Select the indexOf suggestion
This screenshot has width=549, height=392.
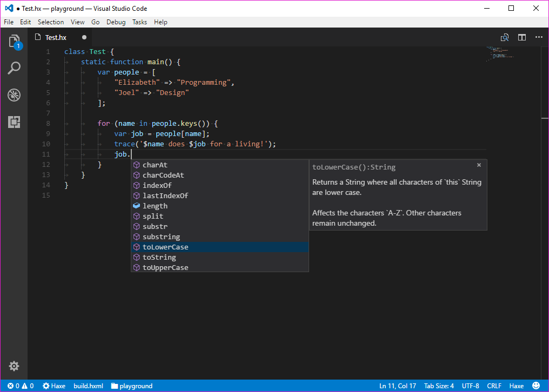[220, 186]
